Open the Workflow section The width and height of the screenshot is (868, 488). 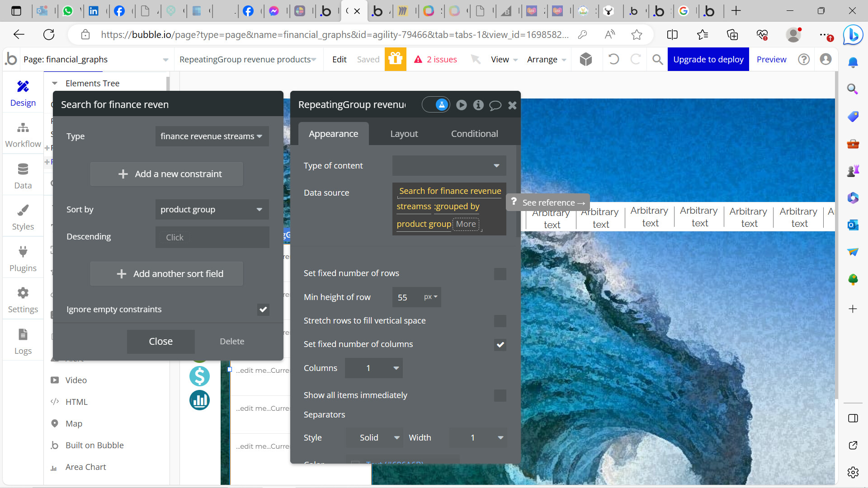[x=23, y=135]
